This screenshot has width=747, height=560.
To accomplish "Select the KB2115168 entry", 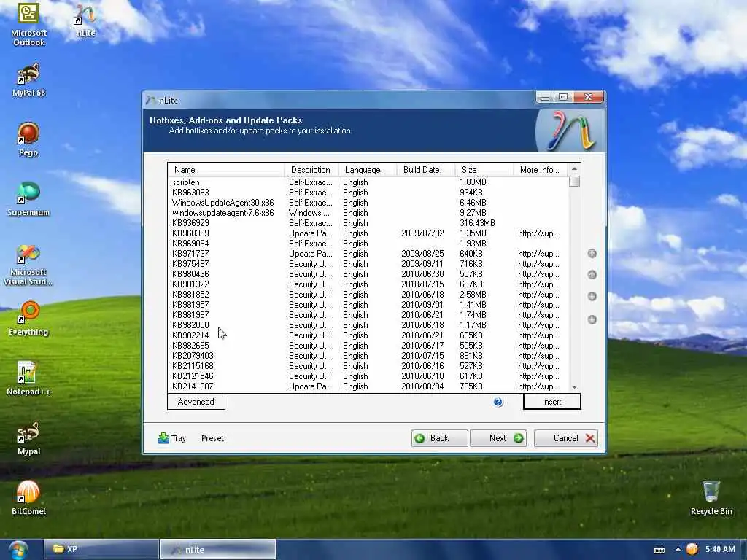I will (x=368, y=366).
